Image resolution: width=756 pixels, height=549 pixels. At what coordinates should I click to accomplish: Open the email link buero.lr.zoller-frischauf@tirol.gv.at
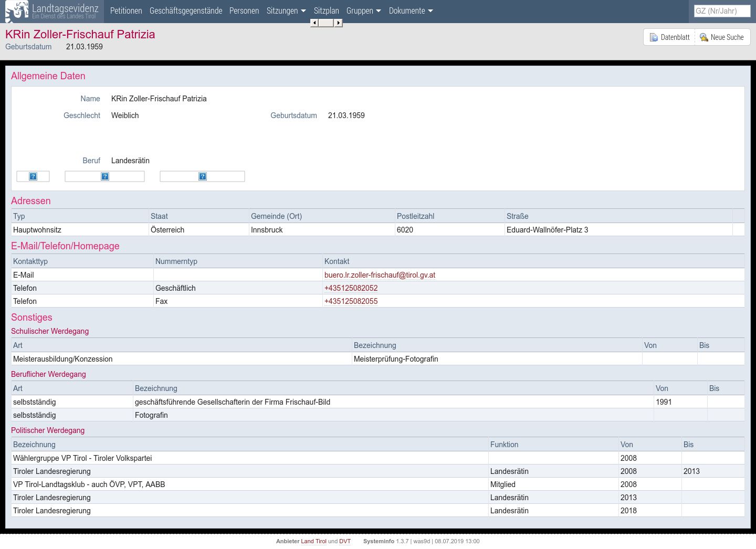tap(380, 275)
